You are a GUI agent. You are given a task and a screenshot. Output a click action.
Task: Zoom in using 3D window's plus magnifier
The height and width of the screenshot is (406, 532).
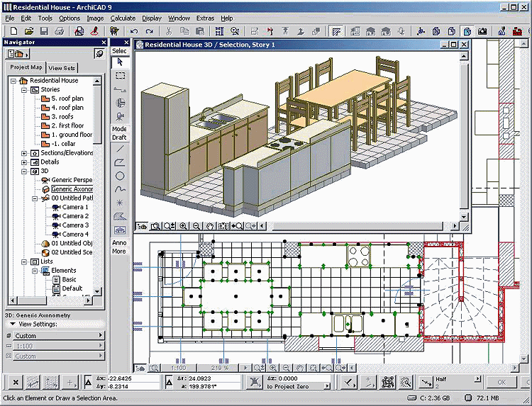point(183,226)
